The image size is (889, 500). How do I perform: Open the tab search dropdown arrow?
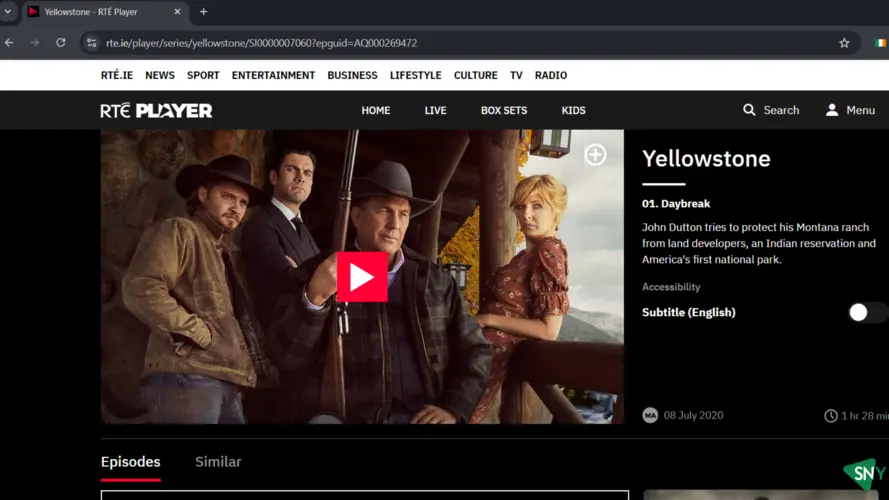pyautogui.click(x=8, y=11)
